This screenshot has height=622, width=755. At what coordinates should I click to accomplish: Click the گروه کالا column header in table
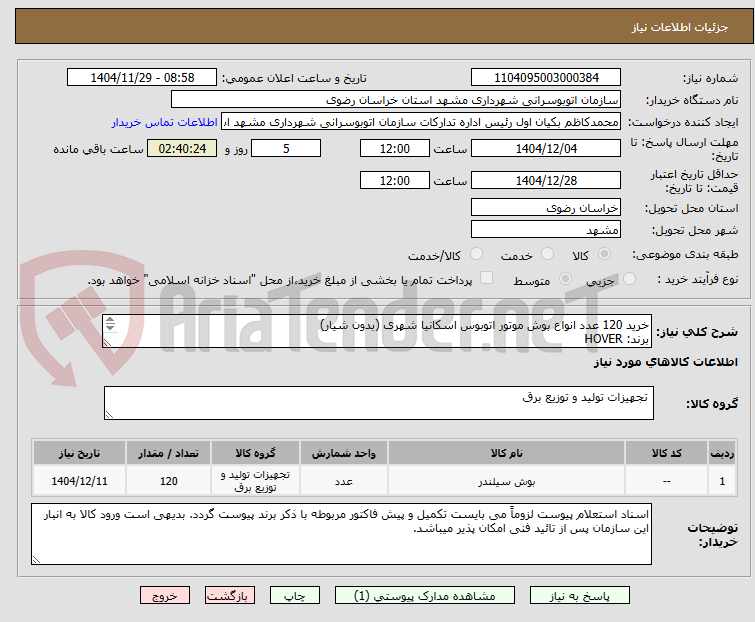tap(255, 453)
